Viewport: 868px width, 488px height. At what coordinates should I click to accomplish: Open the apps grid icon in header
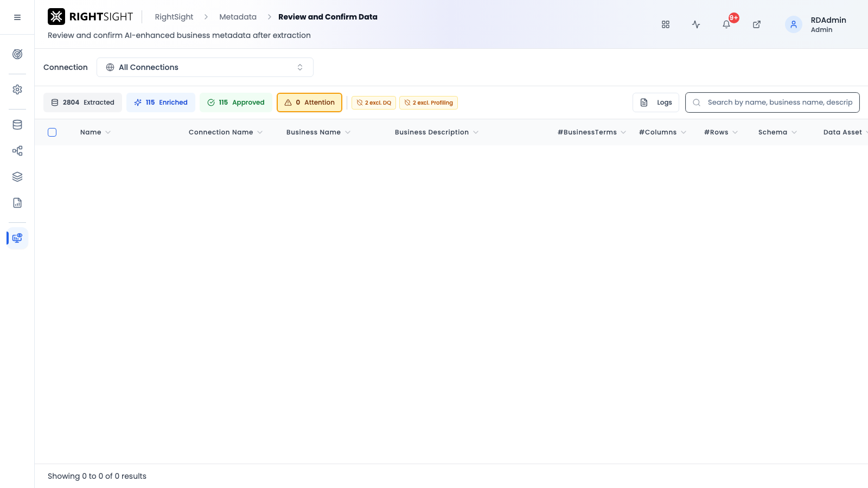tap(666, 24)
